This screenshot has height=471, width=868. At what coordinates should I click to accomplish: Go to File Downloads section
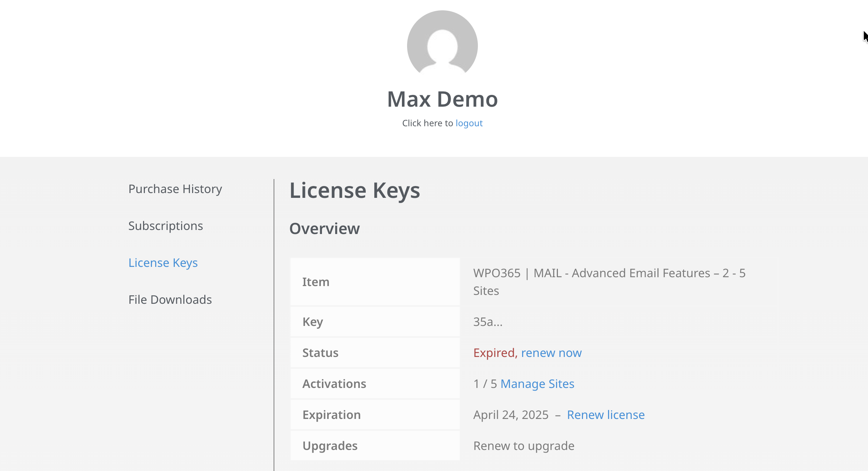[170, 300]
